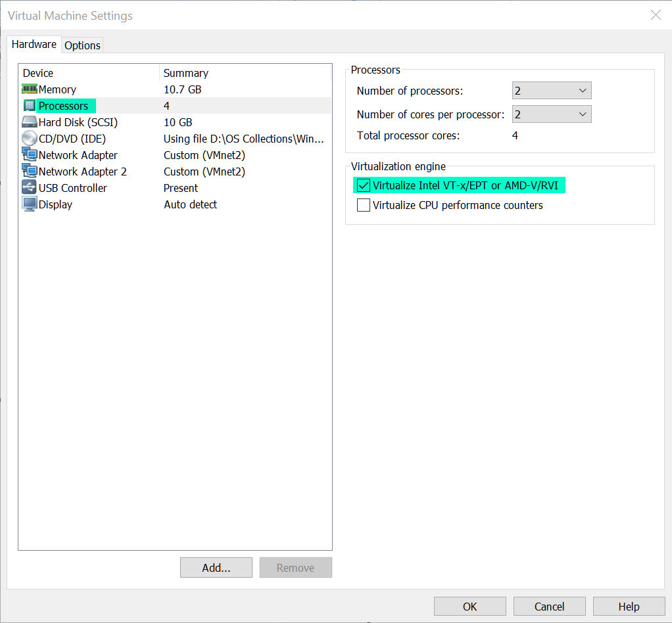672x623 pixels.
Task: Click the Cancel button
Action: coord(549,607)
